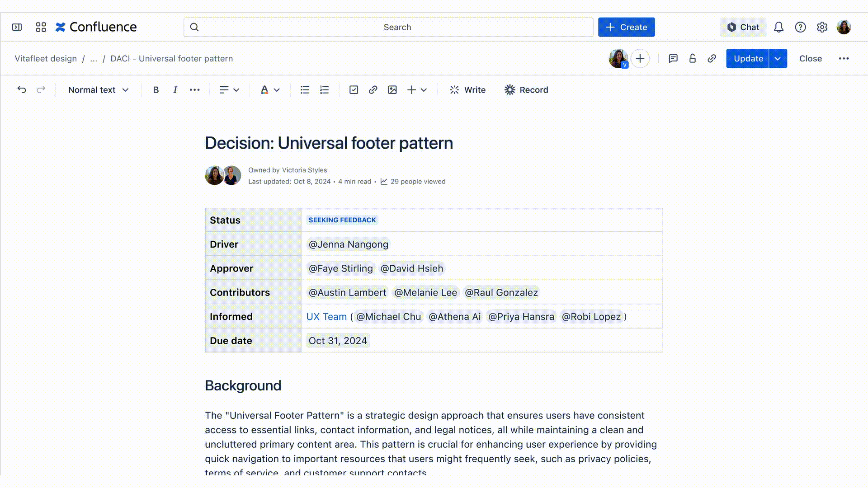868x488 pixels.
Task: Open text alignment dropdown
Action: click(229, 89)
